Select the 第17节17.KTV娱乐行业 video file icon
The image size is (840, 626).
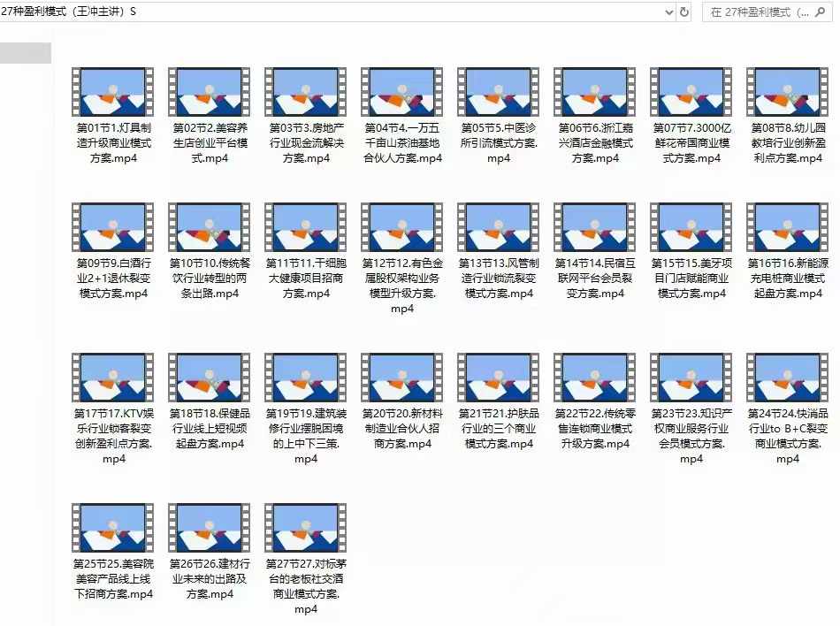[112, 378]
